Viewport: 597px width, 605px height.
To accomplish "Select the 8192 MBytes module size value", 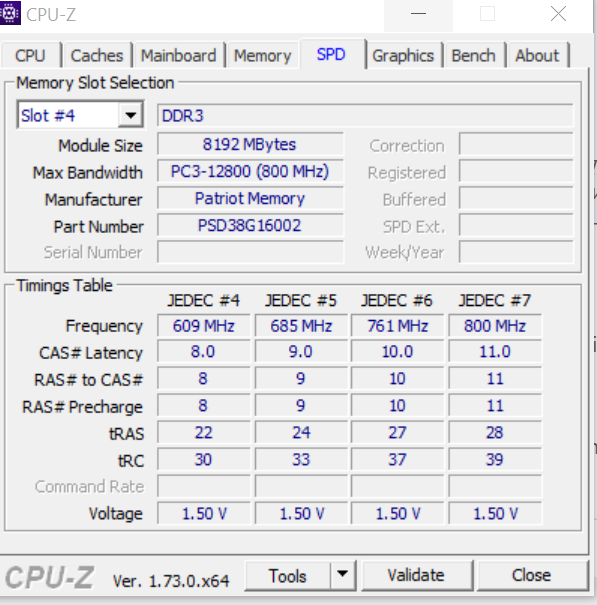I will point(250,144).
